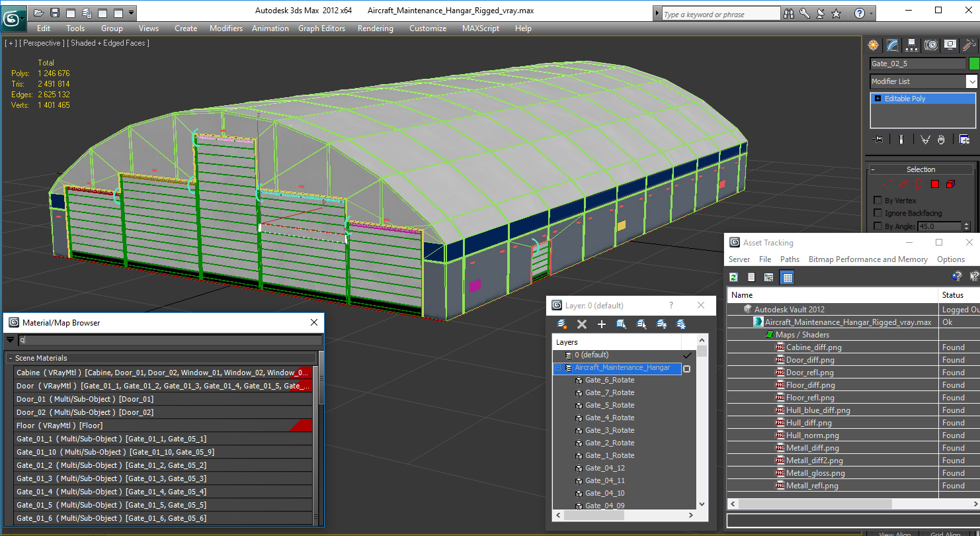Click the Gate_02_5 object name field
980x536 pixels.
[918, 64]
